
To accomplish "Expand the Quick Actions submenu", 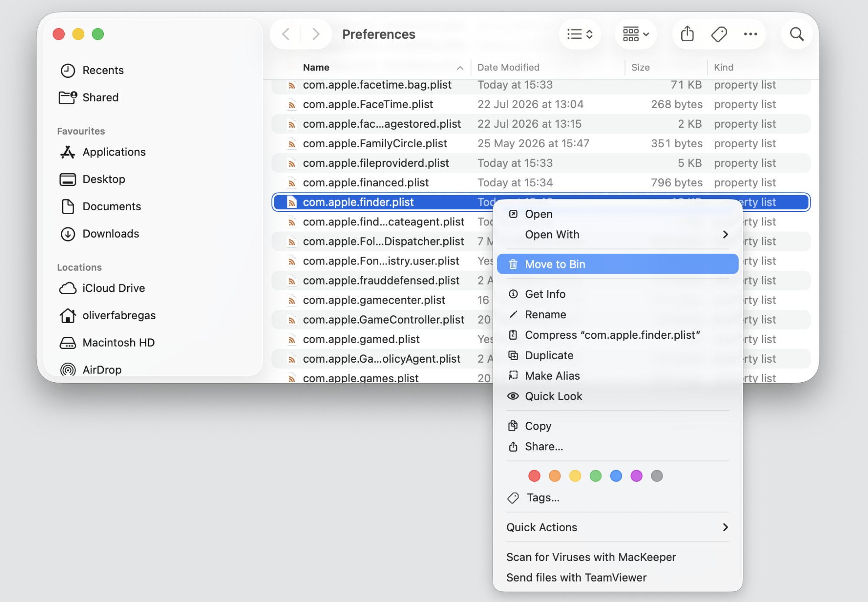I will pos(617,527).
